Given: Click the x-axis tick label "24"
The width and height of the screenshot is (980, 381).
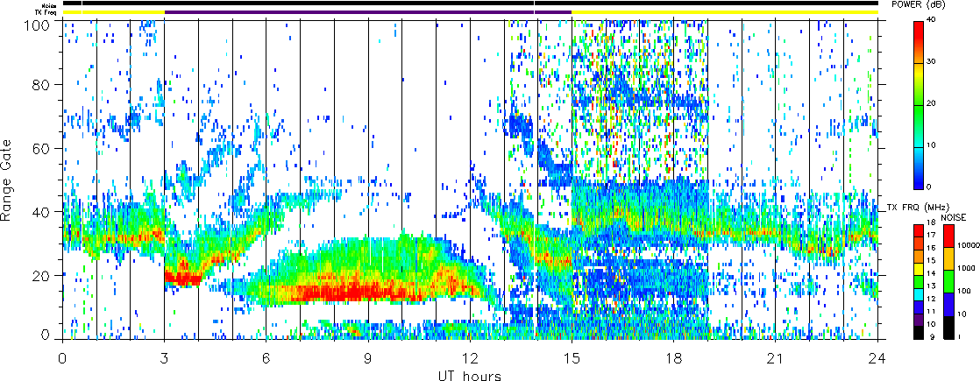Looking at the screenshot, I should click(877, 359).
